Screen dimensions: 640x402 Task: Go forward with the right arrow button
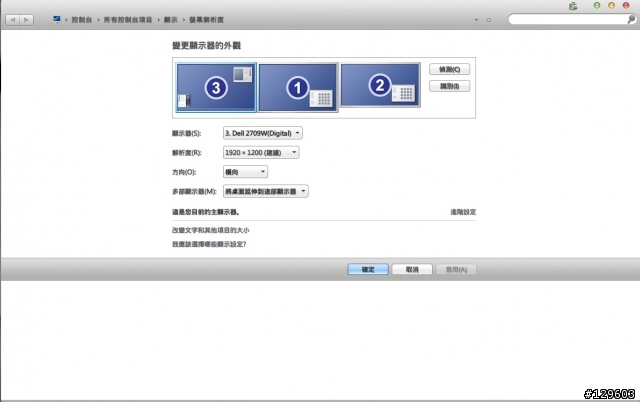click(x=27, y=20)
